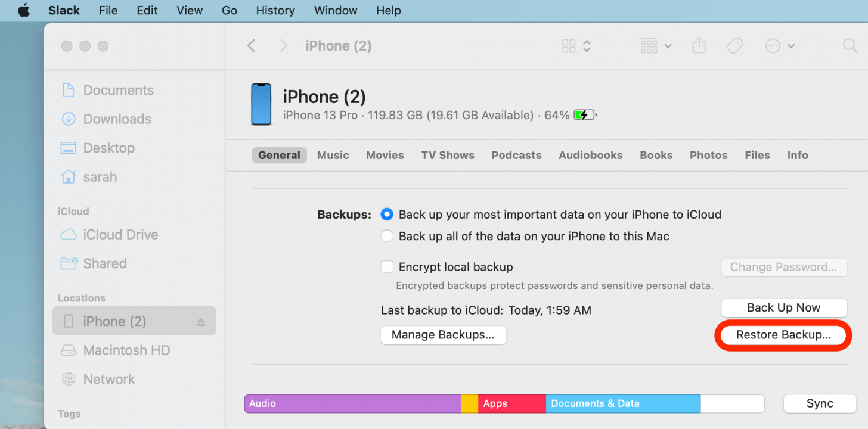Click the Share icon in the toolbar
The height and width of the screenshot is (429, 868).
pyautogui.click(x=699, y=46)
